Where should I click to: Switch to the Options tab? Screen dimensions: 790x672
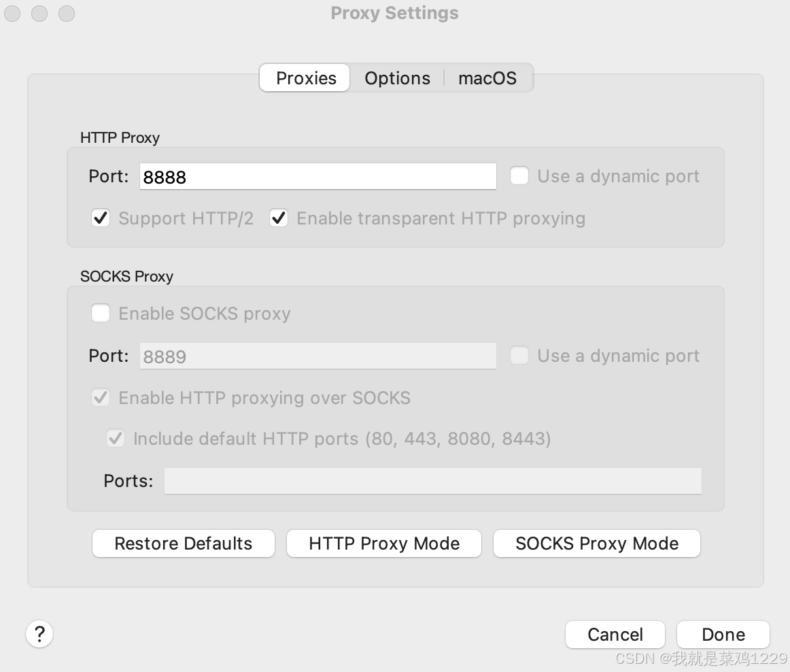click(397, 78)
